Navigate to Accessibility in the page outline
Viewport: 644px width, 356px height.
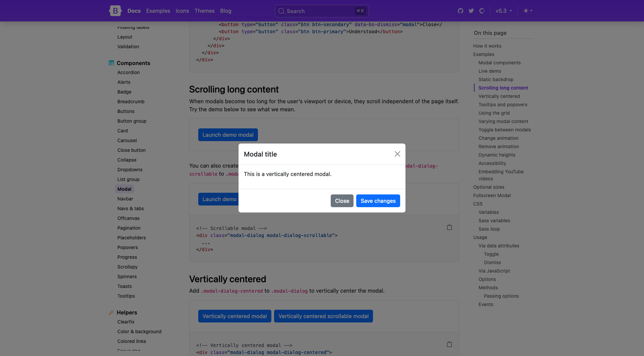coord(492,163)
